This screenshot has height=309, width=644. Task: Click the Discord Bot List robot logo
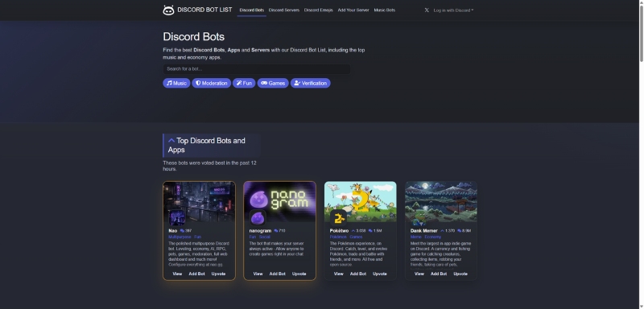click(168, 10)
